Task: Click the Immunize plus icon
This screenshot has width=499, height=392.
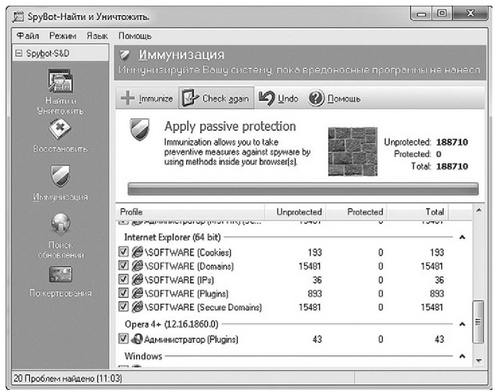Action: tap(127, 98)
